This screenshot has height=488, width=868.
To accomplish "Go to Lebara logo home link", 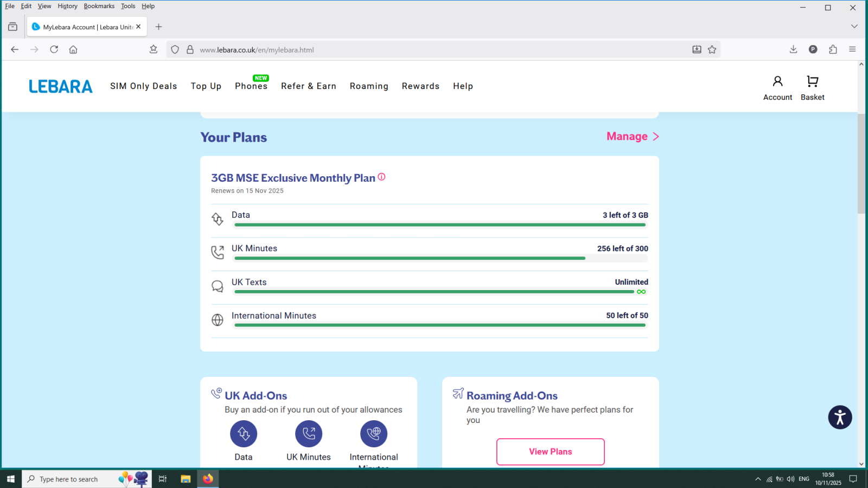I will point(61,87).
